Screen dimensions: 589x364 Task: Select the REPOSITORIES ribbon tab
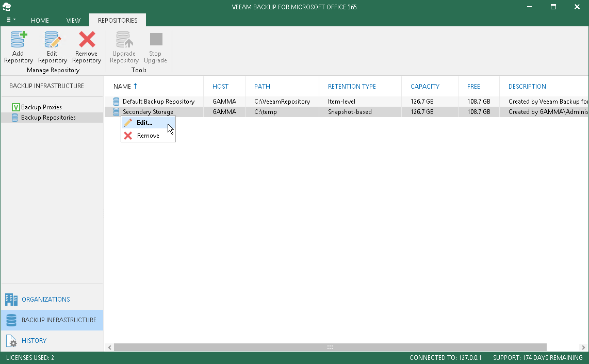click(118, 20)
